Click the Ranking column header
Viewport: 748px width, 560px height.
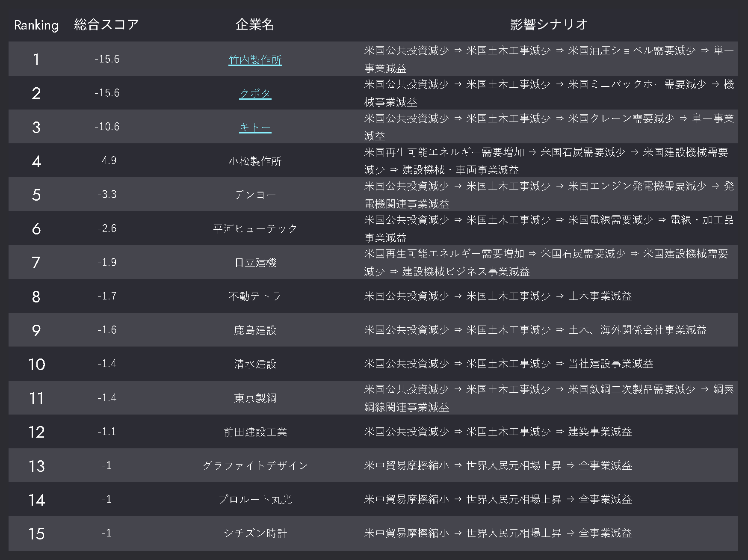coord(36,25)
